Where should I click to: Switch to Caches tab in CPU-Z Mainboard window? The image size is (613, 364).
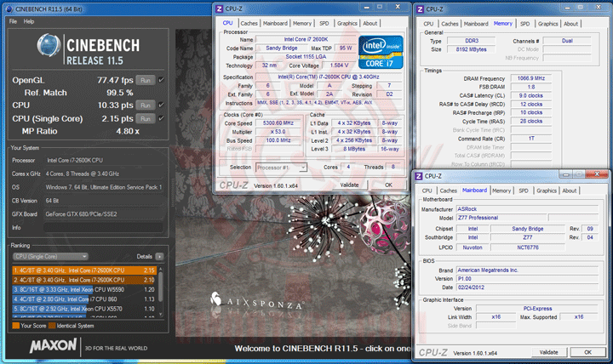click(x=449, y=191)
